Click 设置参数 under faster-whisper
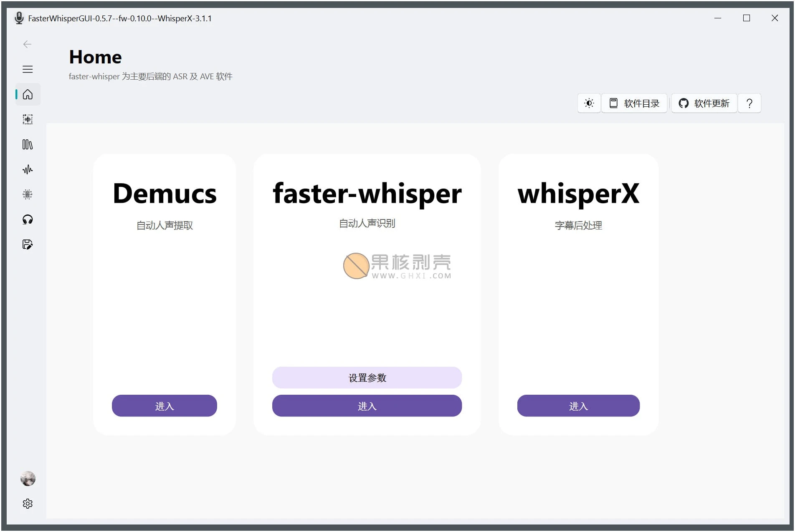Viewport: 795px width, 532px height. pos(367,378)
